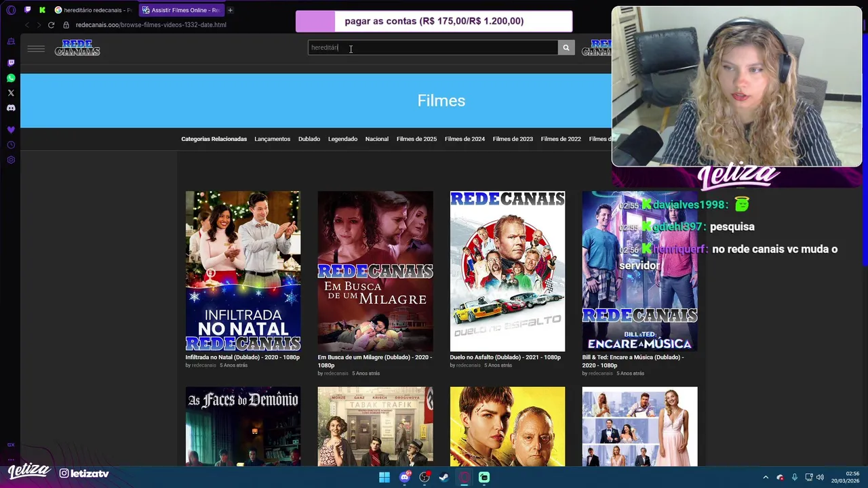Click 'Em Busca de um Milagre (Dublado)' title
The height and width of the screenshot is (488, 868).
374,361
